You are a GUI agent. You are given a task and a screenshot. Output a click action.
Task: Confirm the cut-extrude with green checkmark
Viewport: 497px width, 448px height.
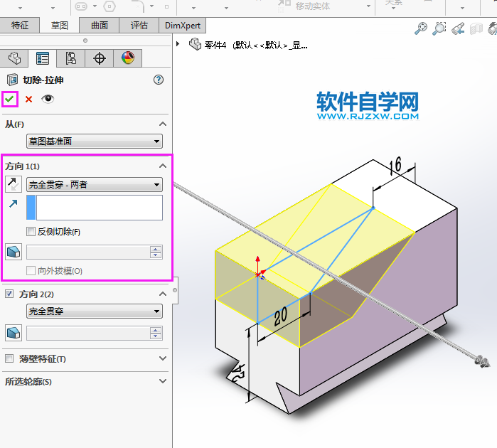click(9, 100)
